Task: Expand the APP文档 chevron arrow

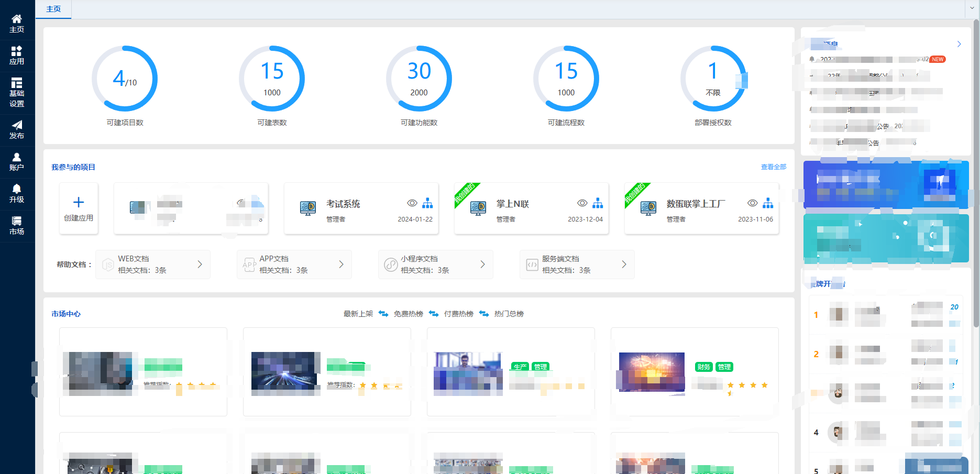Action: click(x=341, y=264)
